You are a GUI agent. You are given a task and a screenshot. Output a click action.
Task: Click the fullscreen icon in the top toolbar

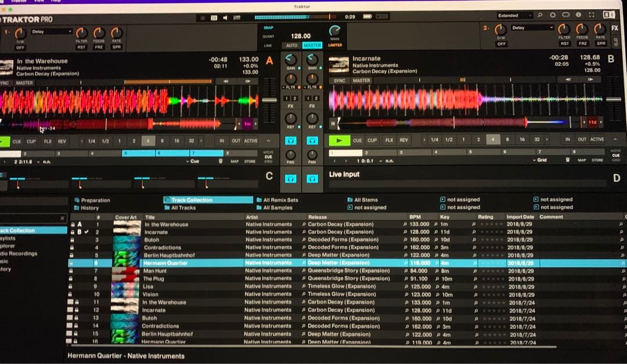coord(592,15)
